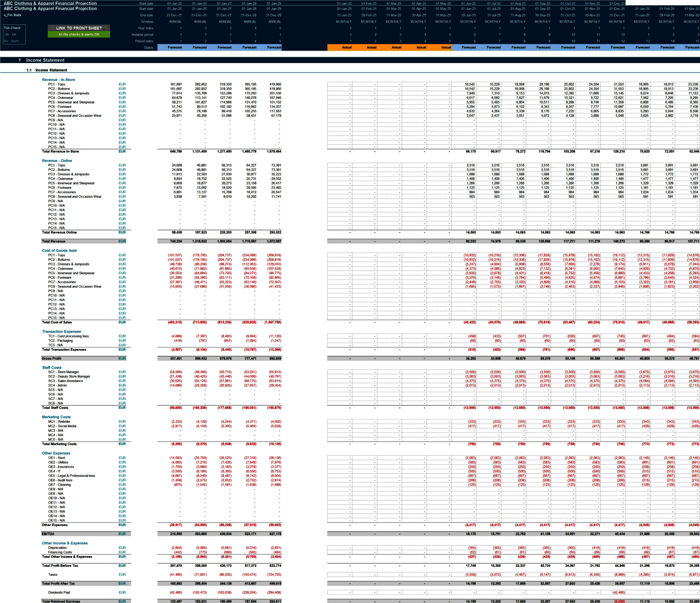Click the green All file checks & alerts OK bar

point(79,35)
